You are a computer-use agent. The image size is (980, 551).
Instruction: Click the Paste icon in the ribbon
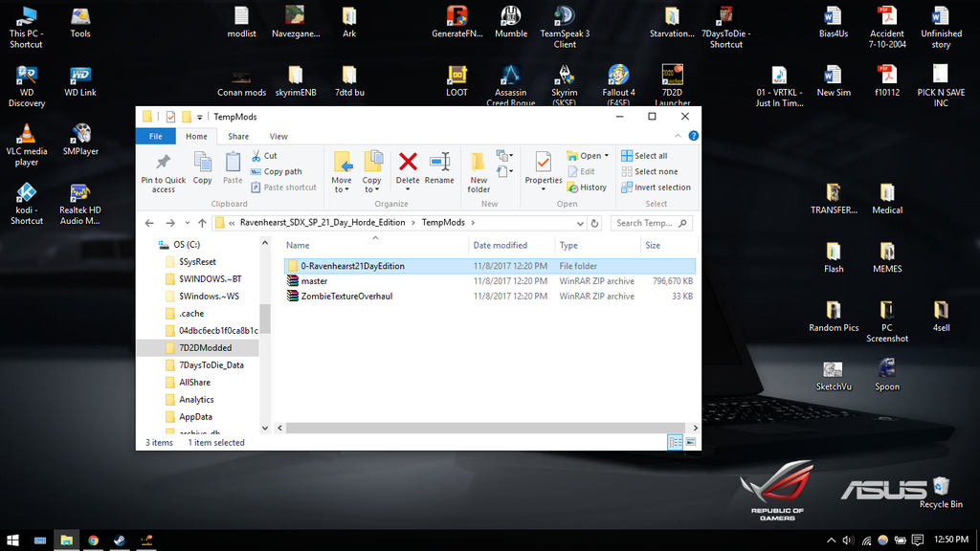tap(233, 167)
